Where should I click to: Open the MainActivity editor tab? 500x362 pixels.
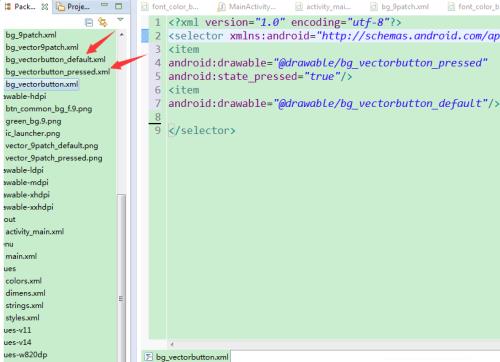pos(247,7)
